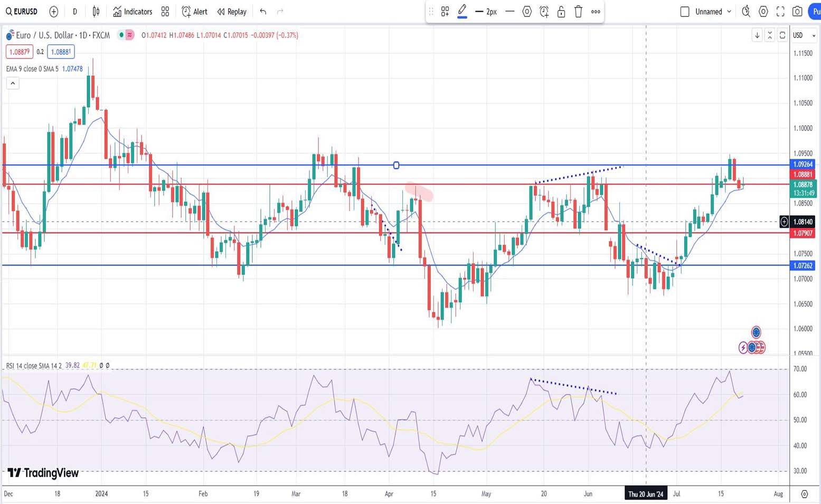The width and height of the screenshot is (821, 504).
Task: Open the Indicators dialog
Action: click(x=133, y=12)
